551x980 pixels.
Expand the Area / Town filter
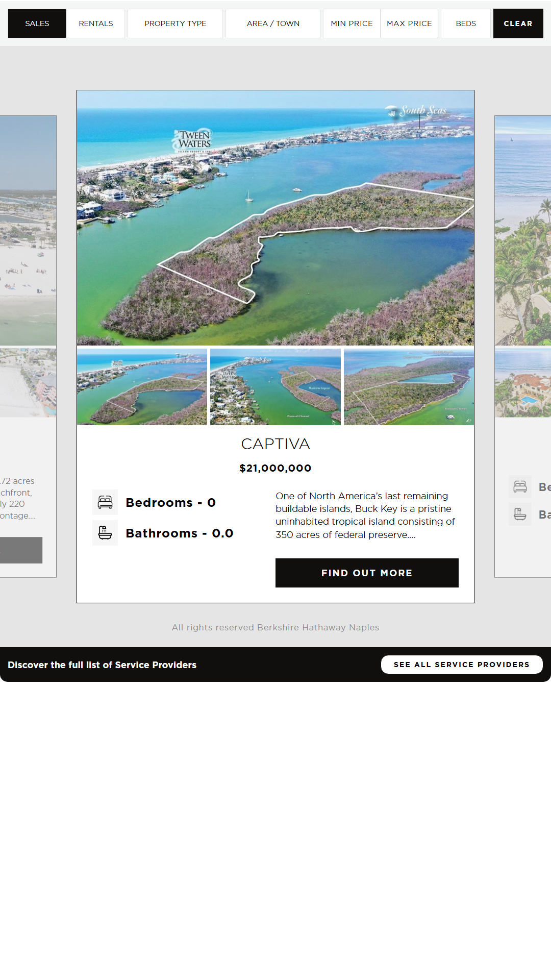click(273, 23)
